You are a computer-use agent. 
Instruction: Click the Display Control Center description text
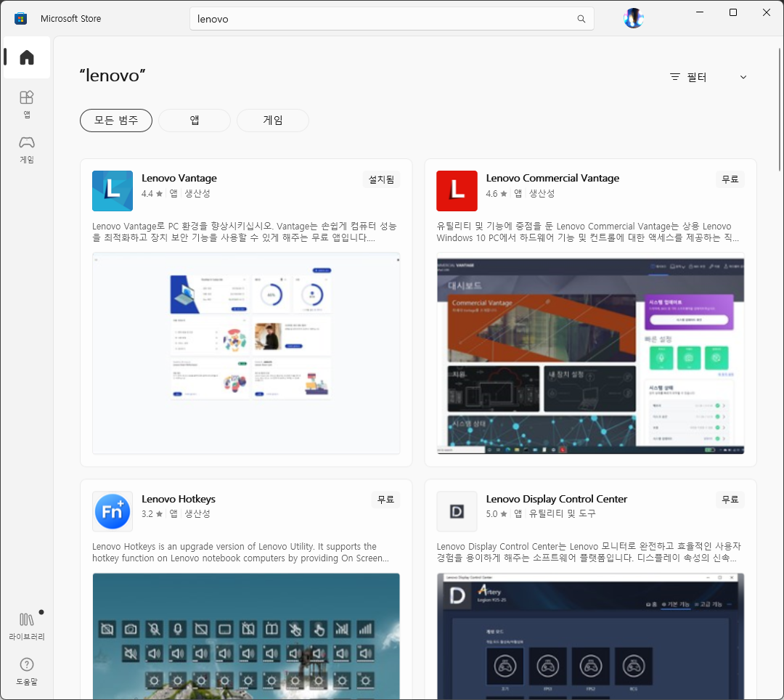(589, 553)
